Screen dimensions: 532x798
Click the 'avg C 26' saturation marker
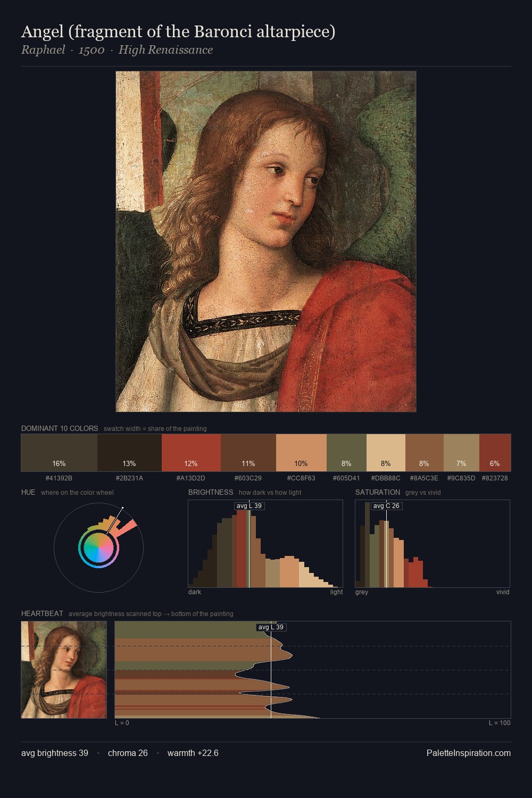[386, 506]
